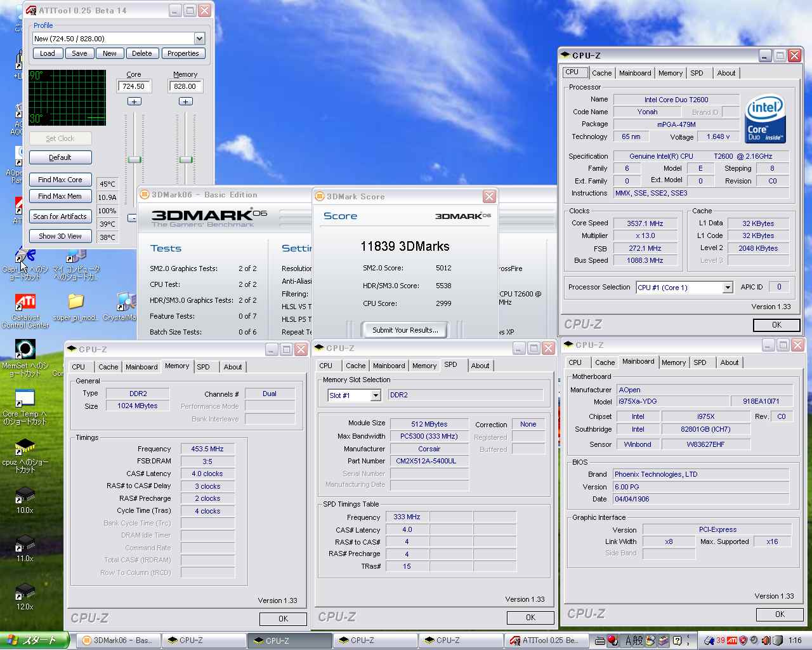
Task: Click Show 3D View button
Action: (60, 236)
